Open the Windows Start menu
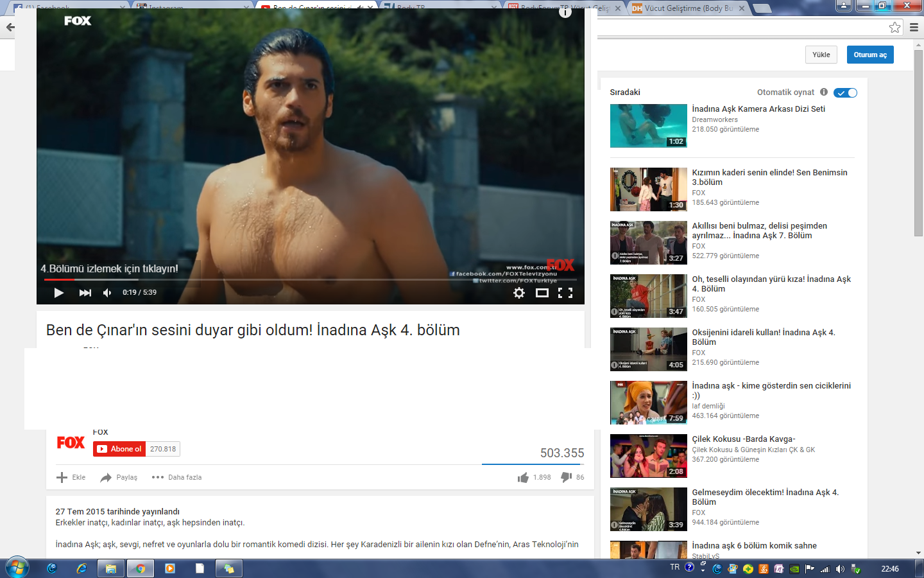This screenshot has width=924, height=578. point(17,568)
